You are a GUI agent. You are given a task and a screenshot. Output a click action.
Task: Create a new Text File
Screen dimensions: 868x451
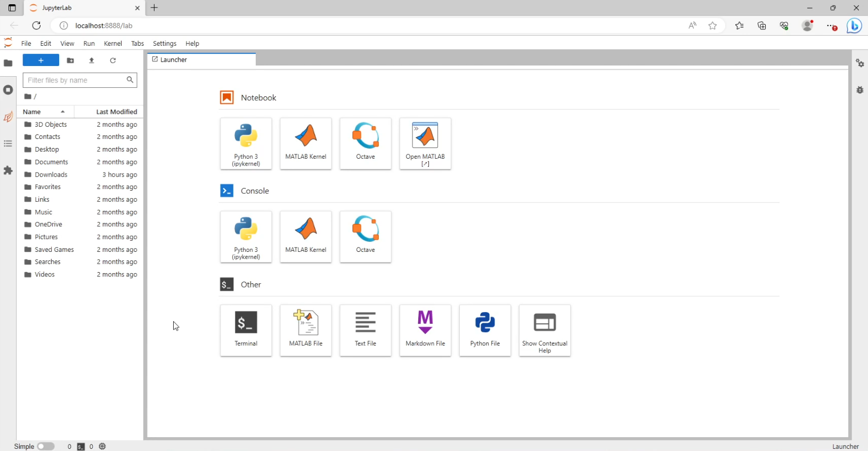tap(366, 331)
